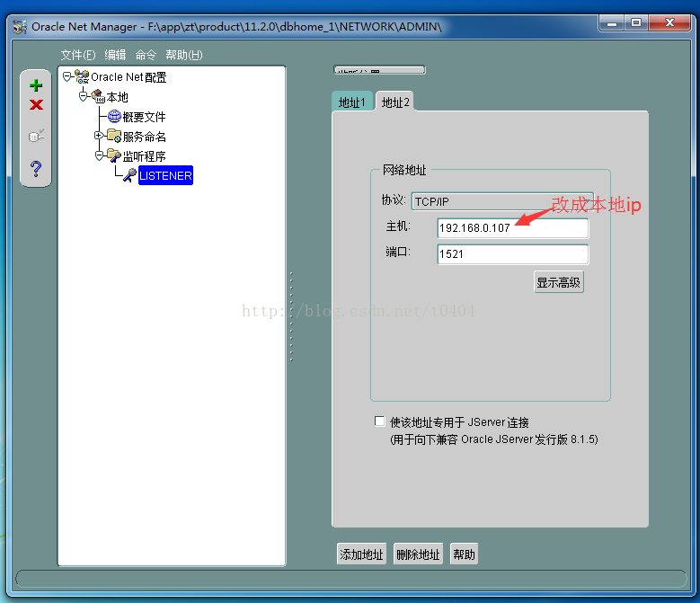
Task: Select the 监听程序 tree item label
Action: [144, 156]
